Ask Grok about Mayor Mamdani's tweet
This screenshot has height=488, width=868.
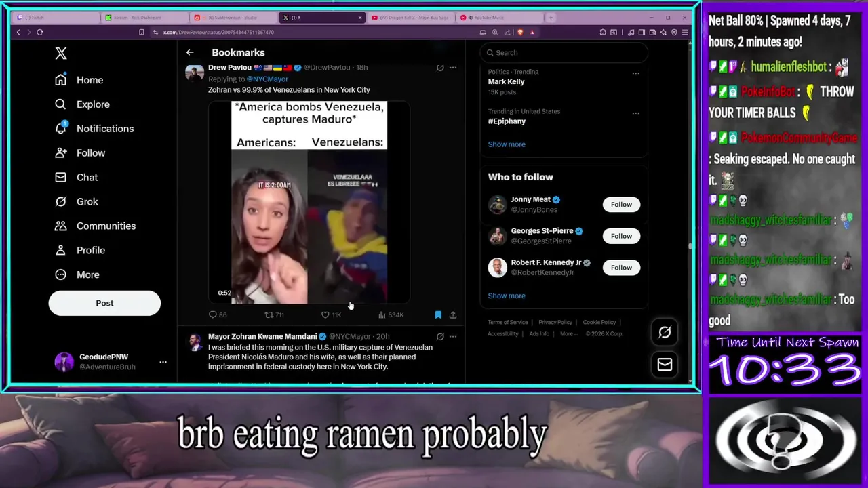click(x=440, y=336)
